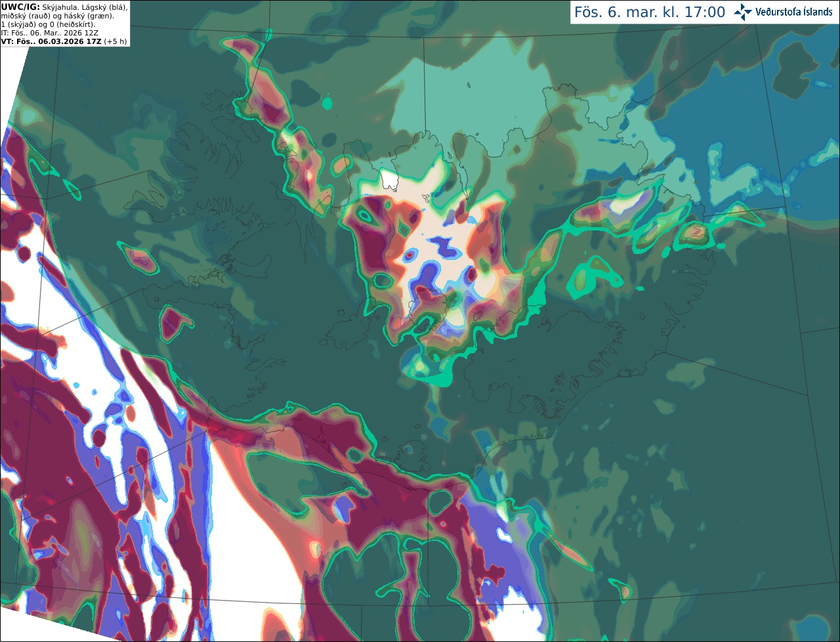Click the '1 (skýjað) og 0 (heiðskírt).' legend line
Screen dimensions: 840x642
click(48, 24)
